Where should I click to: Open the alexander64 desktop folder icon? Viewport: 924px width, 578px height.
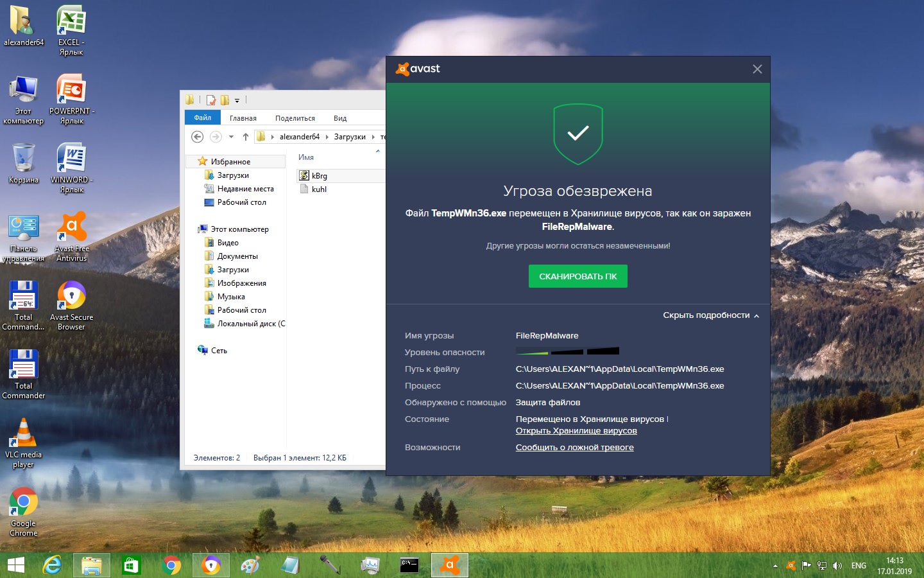click(24, 26)
